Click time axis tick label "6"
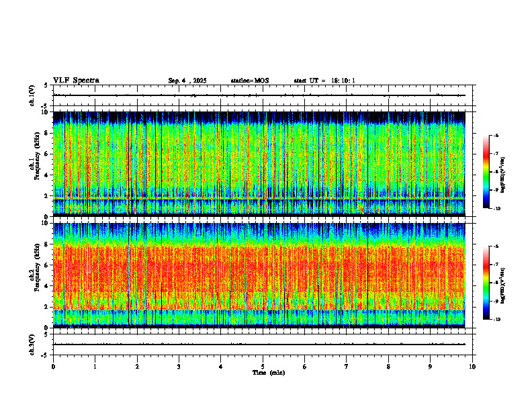532x411 pixels. [x=304, y=367]
